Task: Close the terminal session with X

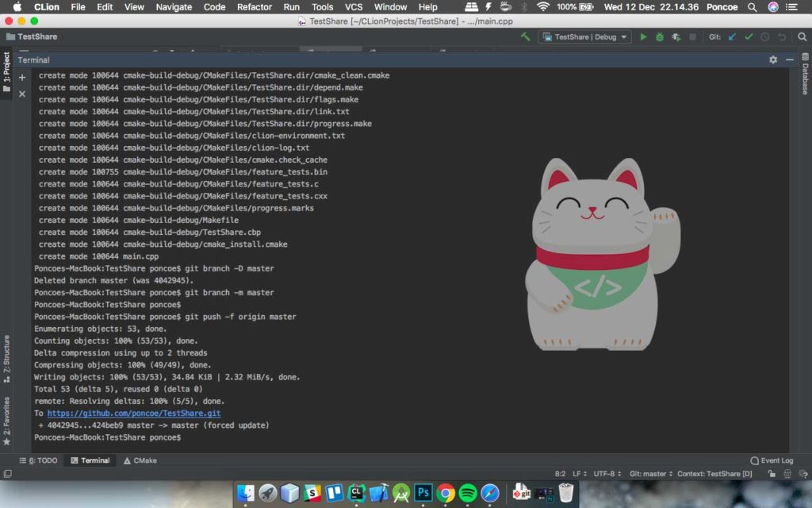Action: click(21, 94)
